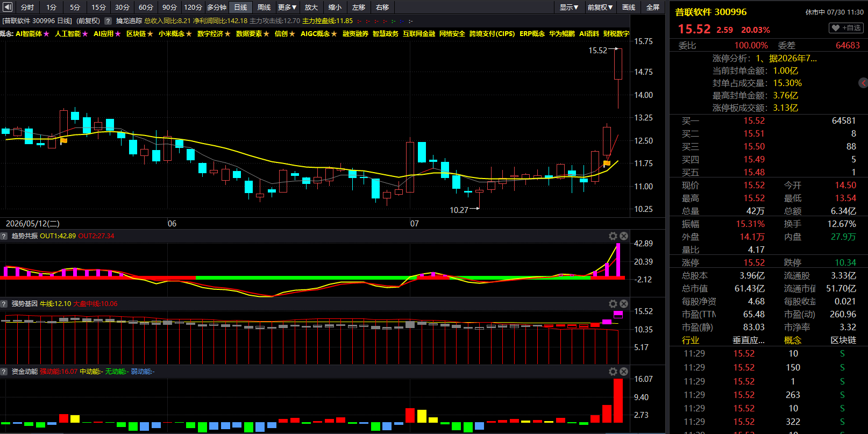The width and height of the screenshot is (868, 434).
Task: Open settings gear for 强势基因 panel
Action: pyautogui.click(x=613, y=304)
